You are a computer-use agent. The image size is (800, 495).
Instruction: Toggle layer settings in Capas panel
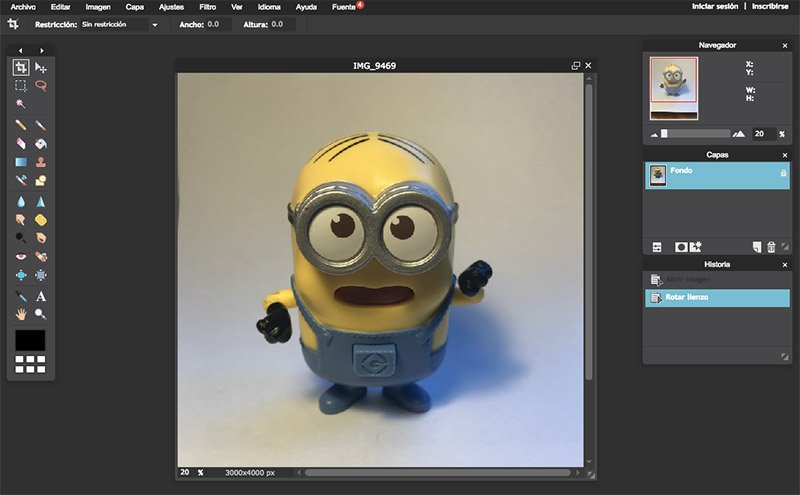point(657,248)
